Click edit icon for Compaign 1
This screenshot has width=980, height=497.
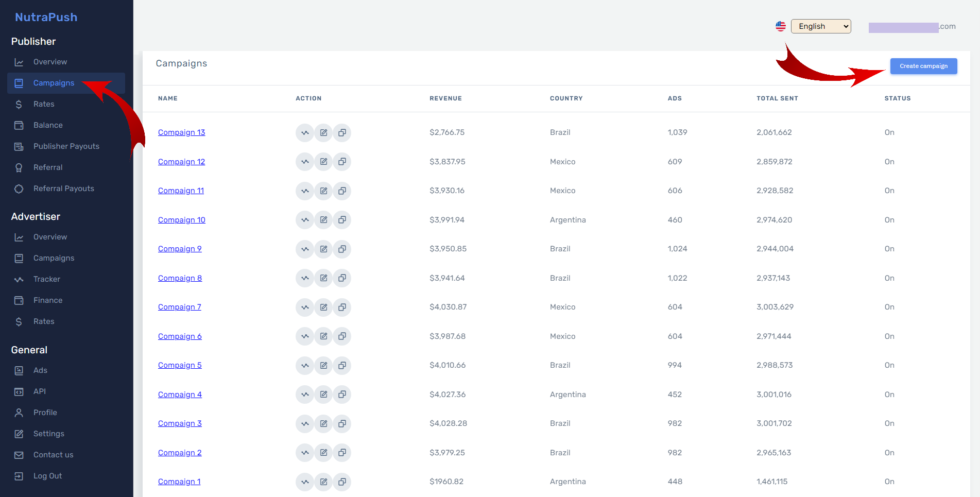323,482
